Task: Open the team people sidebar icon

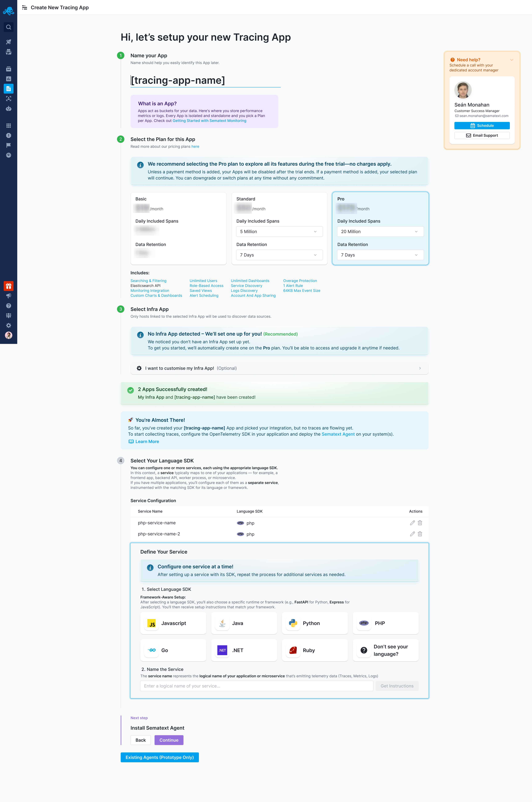Action: [x=8, y=316]
